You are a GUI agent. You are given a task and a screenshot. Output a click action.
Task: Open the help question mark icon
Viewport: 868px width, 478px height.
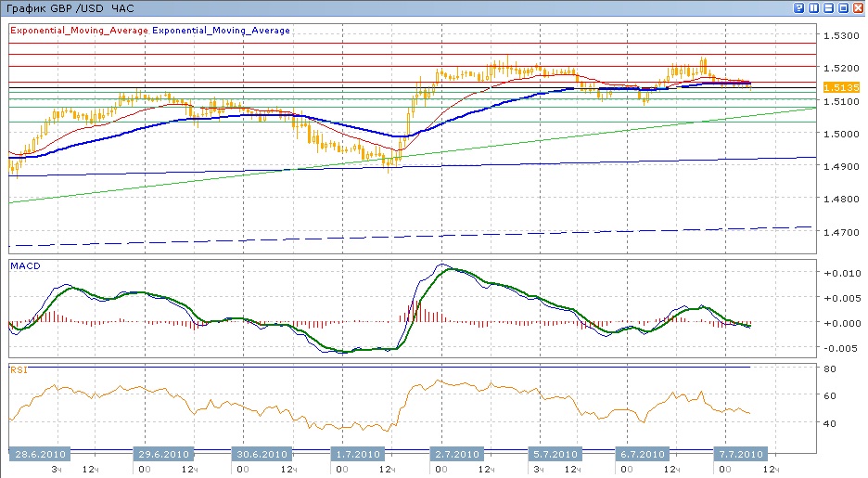coord(799,7)
